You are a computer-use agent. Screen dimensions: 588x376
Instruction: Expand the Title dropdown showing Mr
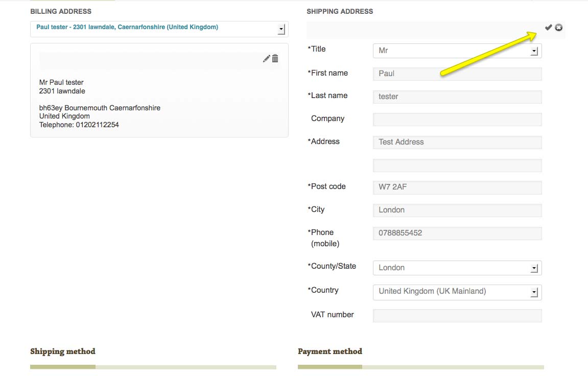(x=534, y=51)
